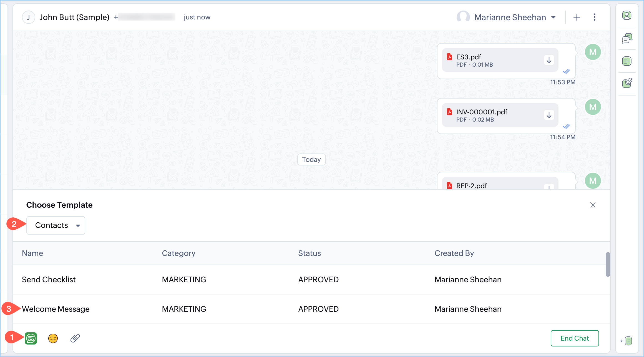Screen dimensions: 644x357
Task: Open the message templates icon
Action: point(31,338)
